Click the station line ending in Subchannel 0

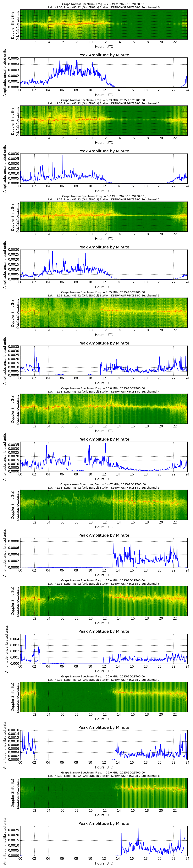104,7
